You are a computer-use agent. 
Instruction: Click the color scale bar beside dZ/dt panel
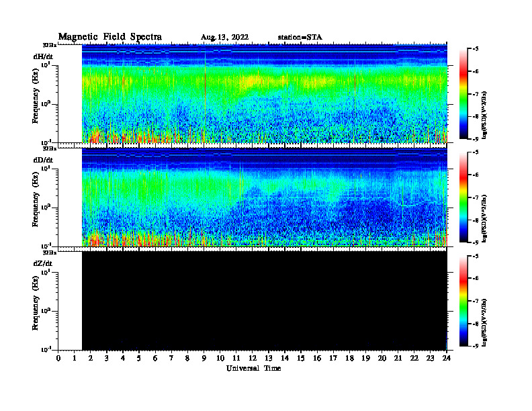point(463,301)
